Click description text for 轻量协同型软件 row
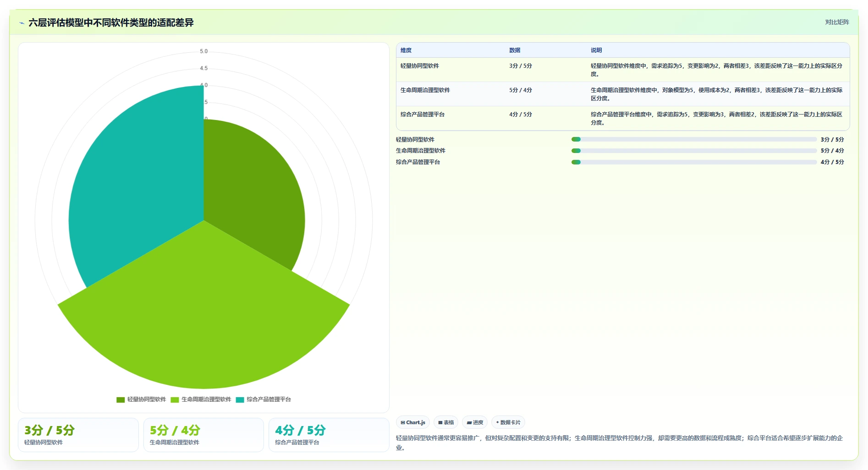 (x=716, y=70)
